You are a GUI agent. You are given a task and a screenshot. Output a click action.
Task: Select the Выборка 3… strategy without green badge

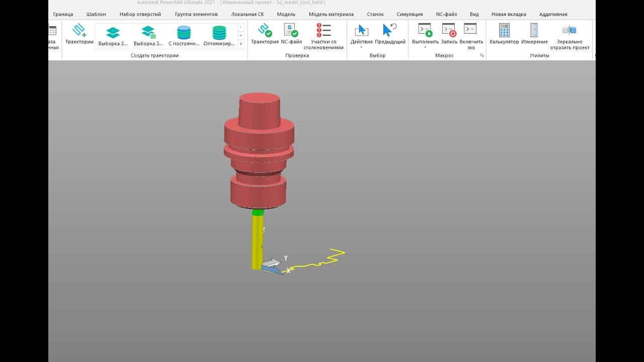(x=113, y=36)
